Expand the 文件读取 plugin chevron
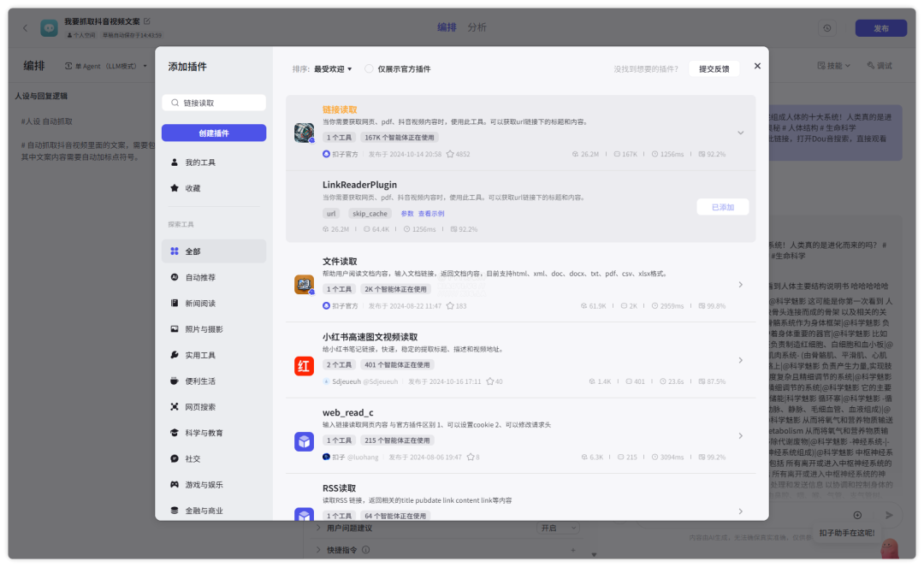 (x=741, y=285)
